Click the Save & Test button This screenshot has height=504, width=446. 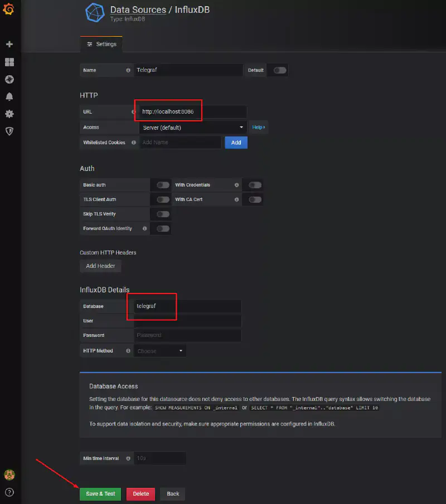pyautogui.click(x=100, y=493)
